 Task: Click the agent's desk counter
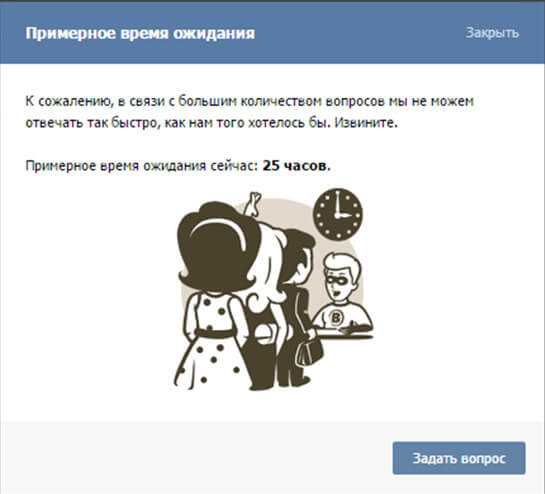[x=344, y=335]
